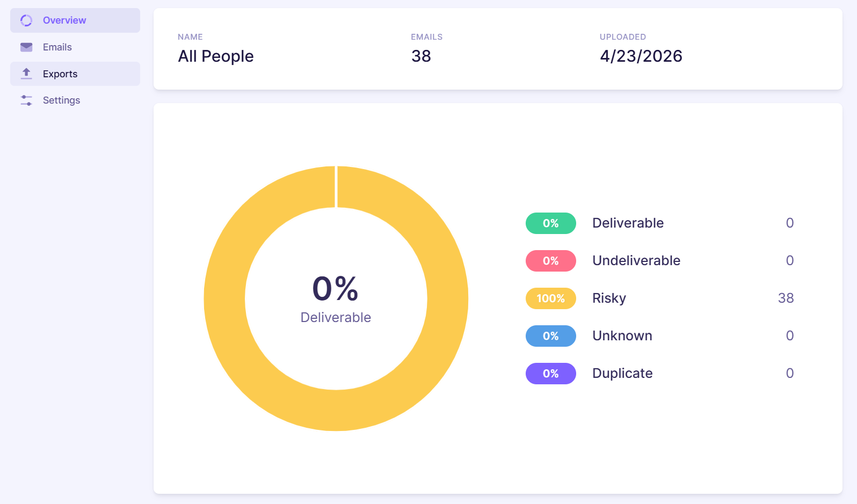The height and width of the screenshot is (504, 857).
Task: Click the Risky count of 38
Action: coord(786,298)
